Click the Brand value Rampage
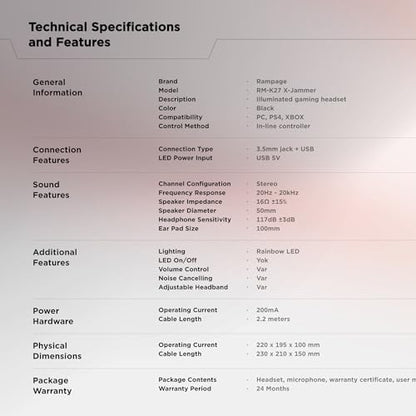The height and width of the screenshot is (416, 416). [x=271, y=81]
